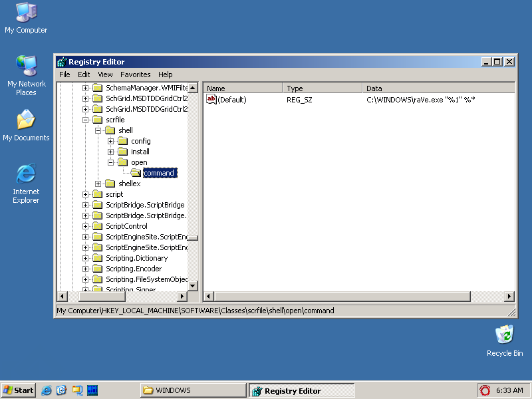532x399 pixels.
Task: Collapse the open key
Action: coord(110,162)
